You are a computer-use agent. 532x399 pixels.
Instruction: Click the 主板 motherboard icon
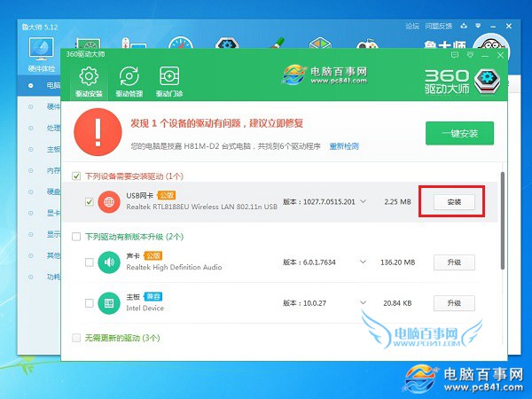(109, 303)
